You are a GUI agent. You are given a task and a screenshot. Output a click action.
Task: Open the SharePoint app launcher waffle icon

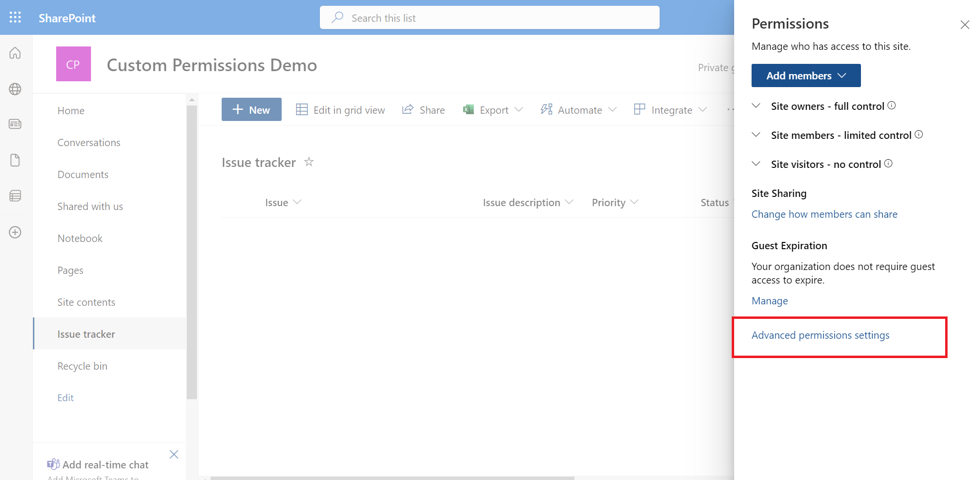pos(15,17)
